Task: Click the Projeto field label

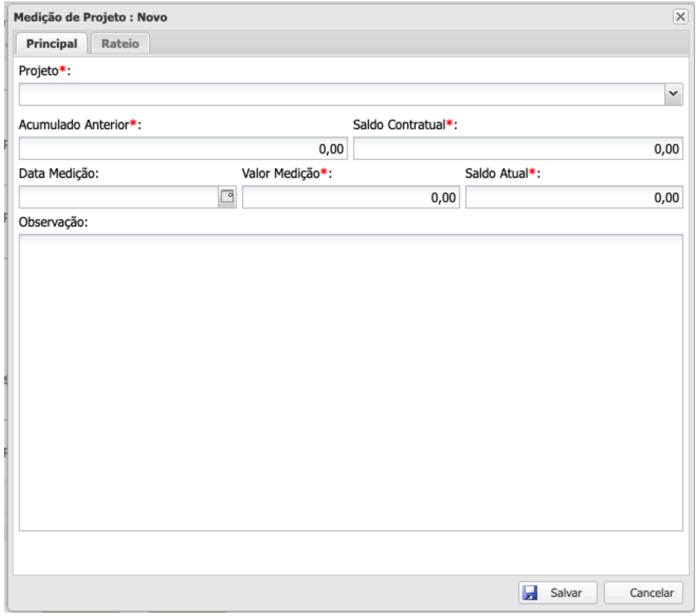Action: 39,71
